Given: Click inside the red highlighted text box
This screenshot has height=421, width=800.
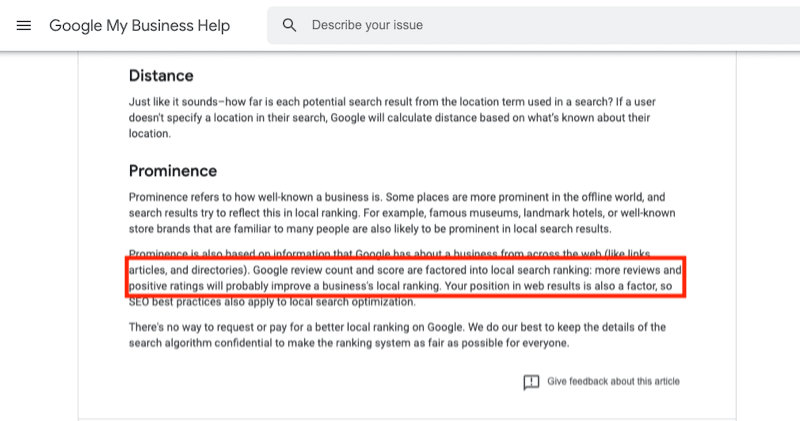Looking at the screenshot, I should [x=406, y=278].
